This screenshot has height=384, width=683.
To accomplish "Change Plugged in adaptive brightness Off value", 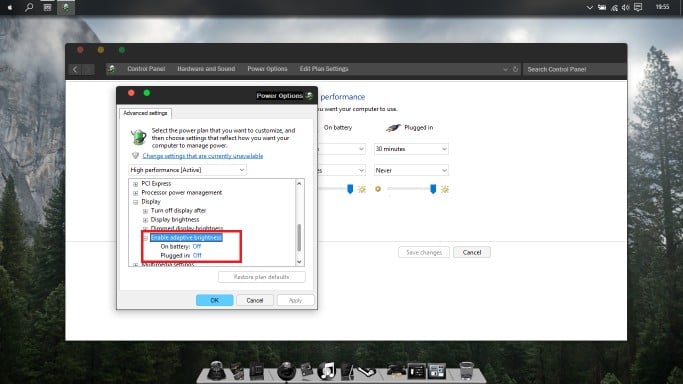I will (197, 256).
